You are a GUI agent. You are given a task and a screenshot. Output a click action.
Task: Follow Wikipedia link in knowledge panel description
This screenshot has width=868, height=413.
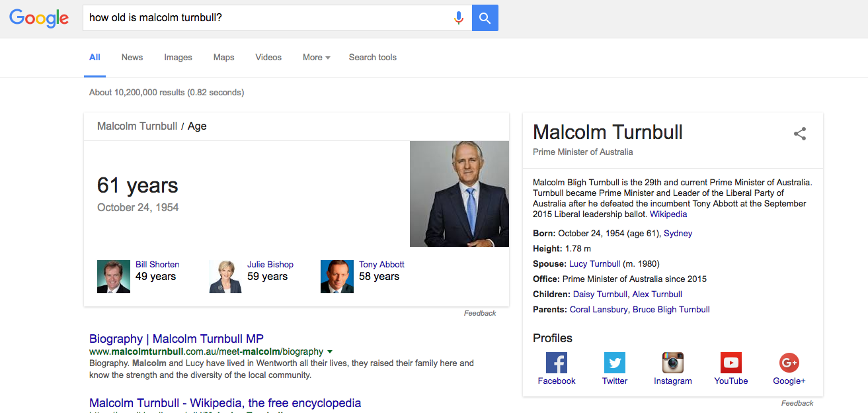pos(668,214)
